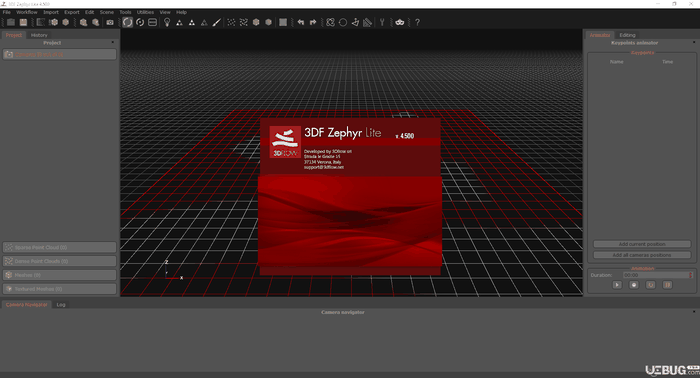
Task: Click the Name column header in Keypoints
Action: click(x=617, y=62)
